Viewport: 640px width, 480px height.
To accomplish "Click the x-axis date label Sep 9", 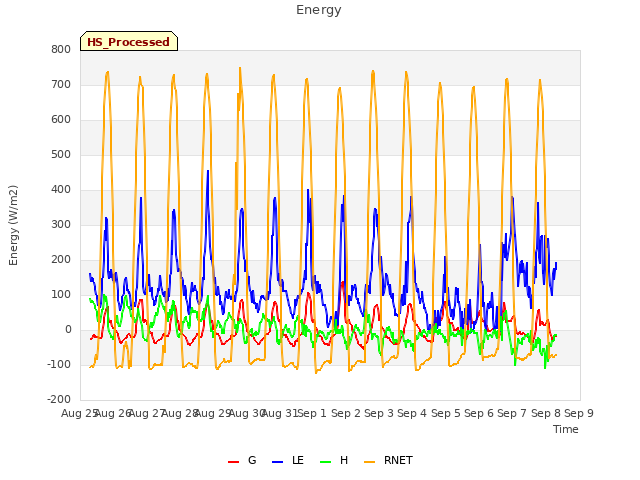I will tap(579, 413).
